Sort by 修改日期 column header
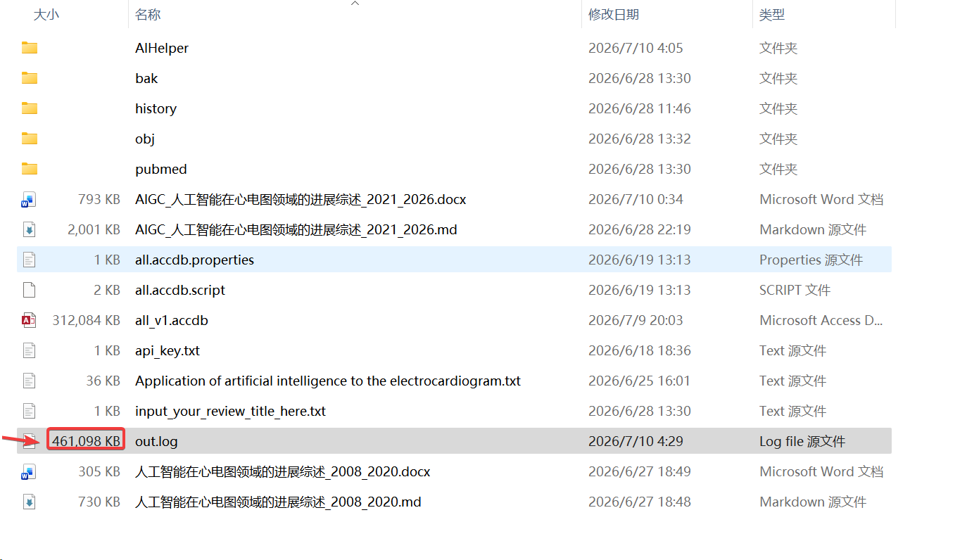The width and height of the screenshot is (967, 560). [x=614, y=14]
